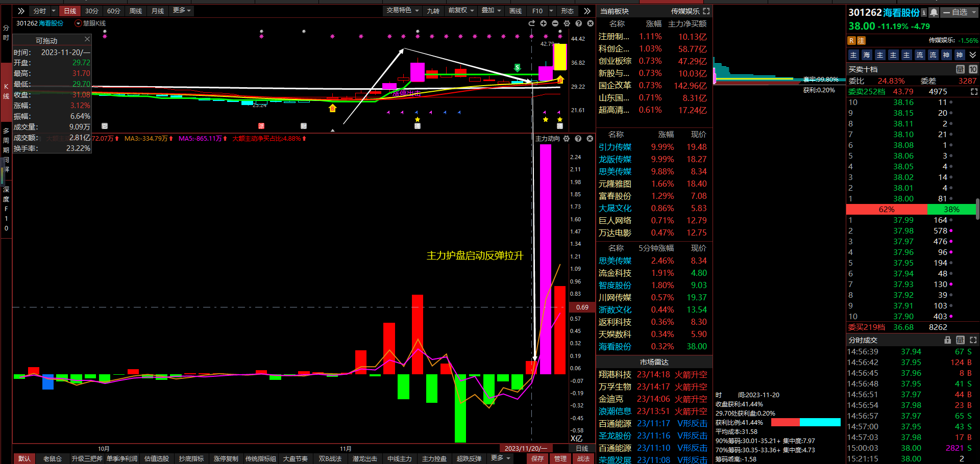The height and width of the screenshot is (464, 980).
Task: Click the 保存 button
Action: click(537, 458)
